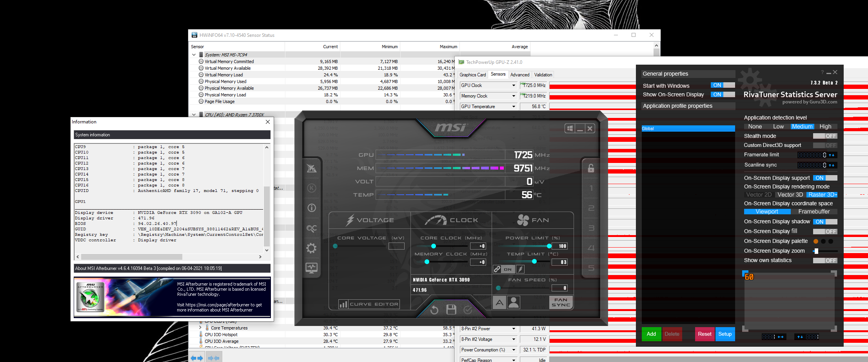Click RivaTuner help question mark icon

[x=823, y=72]
